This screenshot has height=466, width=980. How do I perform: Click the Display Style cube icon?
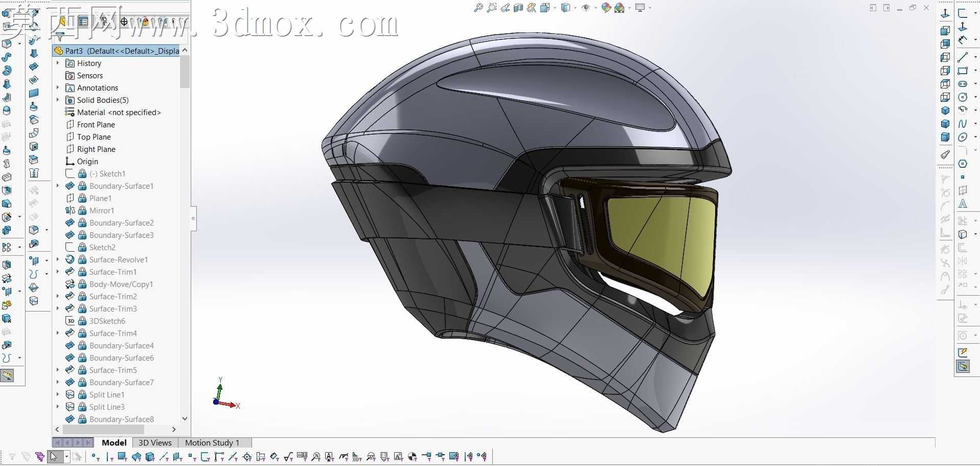click(x=565, y=8)
